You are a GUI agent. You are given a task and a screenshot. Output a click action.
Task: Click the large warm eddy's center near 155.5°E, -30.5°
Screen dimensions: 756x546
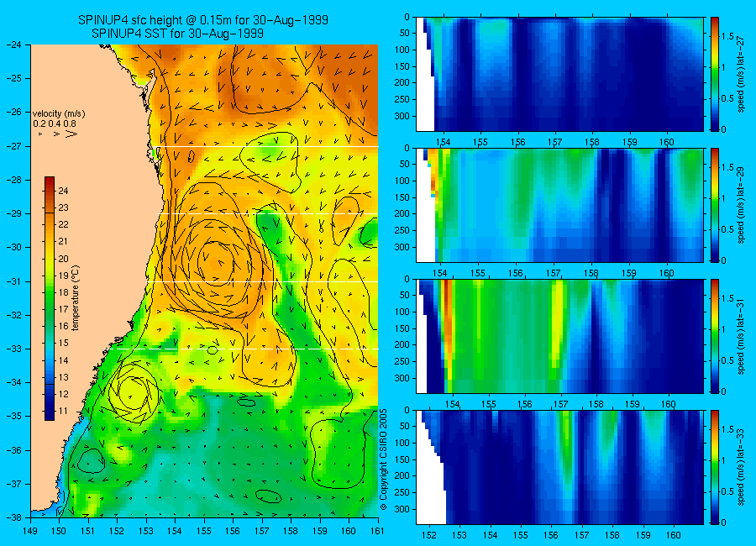tap(218, 264)
